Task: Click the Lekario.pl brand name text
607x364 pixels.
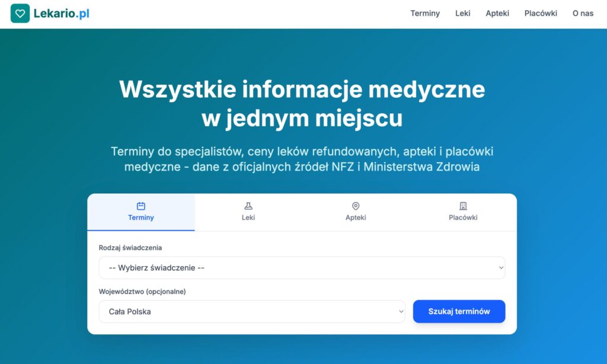Action: 62,14
